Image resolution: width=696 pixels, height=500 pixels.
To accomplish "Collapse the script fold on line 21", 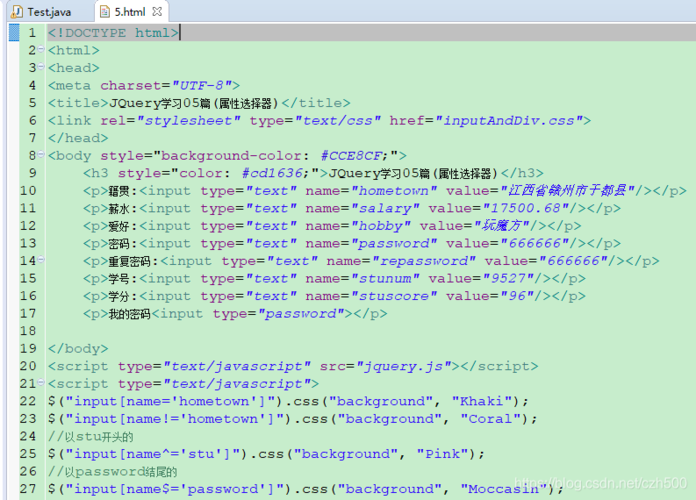I will [41, 382].
